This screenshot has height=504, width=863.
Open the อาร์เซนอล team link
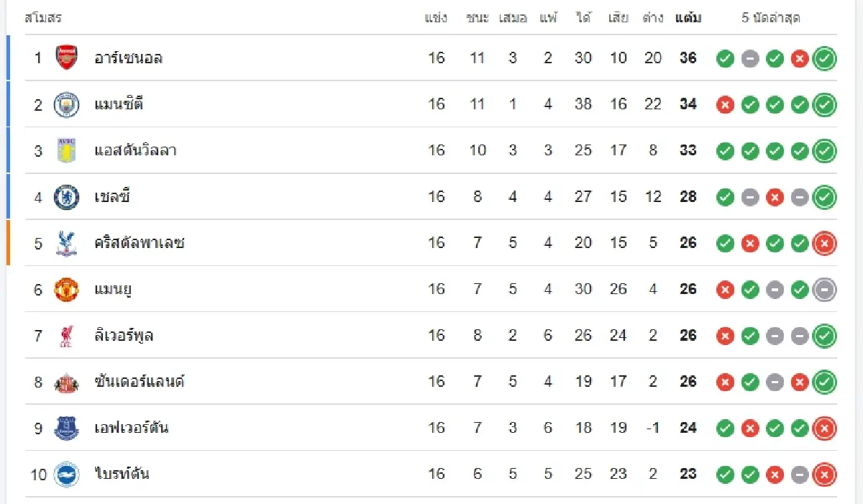tap(128, 58)
